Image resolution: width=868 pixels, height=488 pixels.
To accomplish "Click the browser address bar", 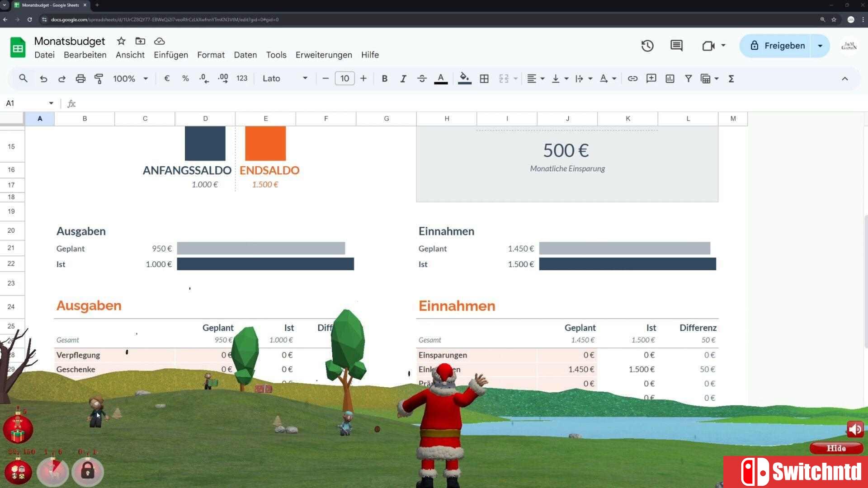I will pos(429,19).
